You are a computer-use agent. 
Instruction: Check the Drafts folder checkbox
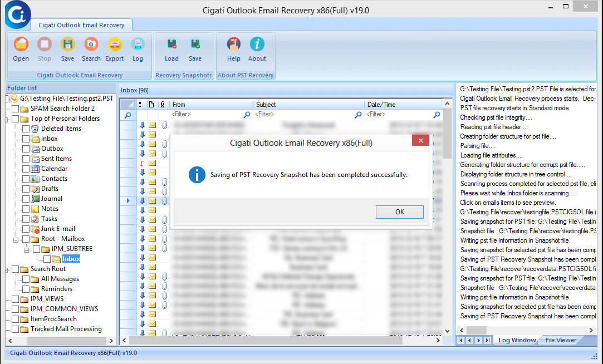(x=26, y=189)
